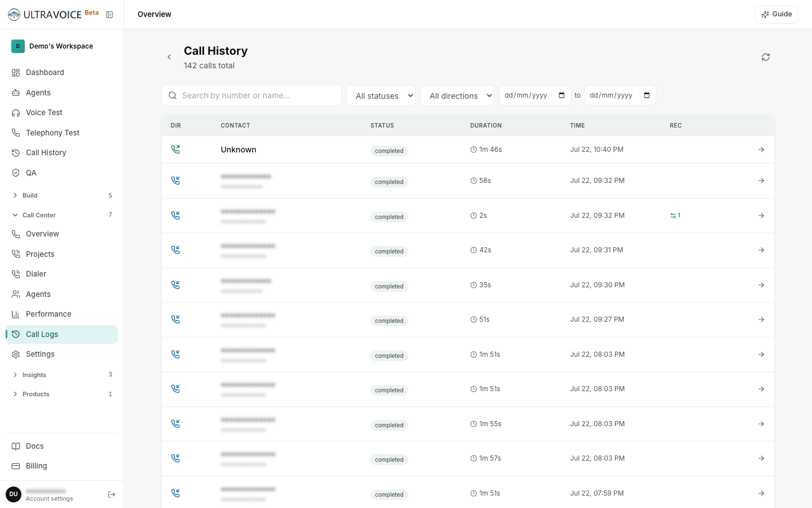Image resolution: width=812 pixels, height=508 pixels.
Task: Go back using arrow beside Call History
Action: click(169, 57)
